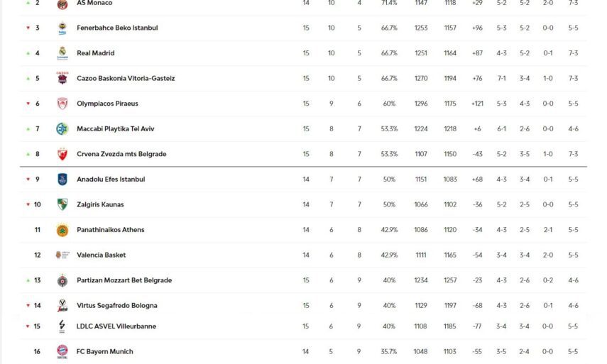Click the Crvena Zvezda team crest

pos(62,154)
